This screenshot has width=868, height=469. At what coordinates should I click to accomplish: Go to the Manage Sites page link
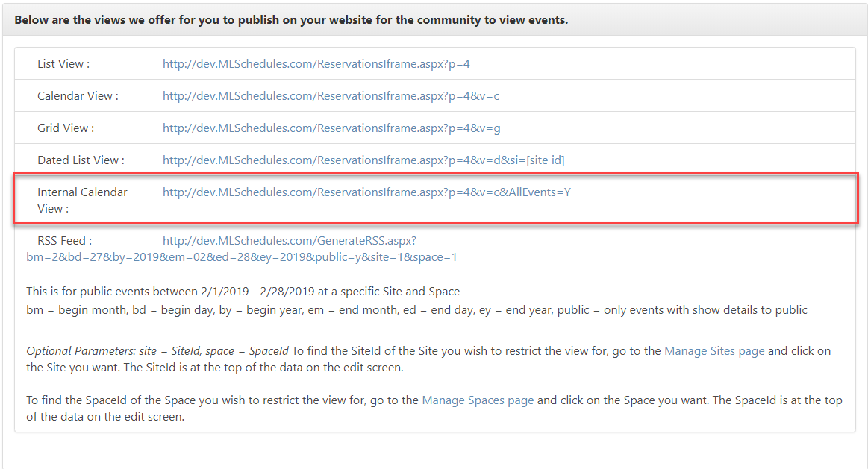tap(714, 351)
